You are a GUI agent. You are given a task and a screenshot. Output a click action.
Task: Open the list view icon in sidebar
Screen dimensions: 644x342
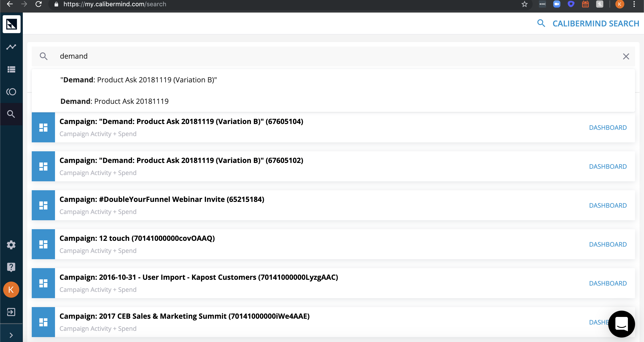[11, 69]
